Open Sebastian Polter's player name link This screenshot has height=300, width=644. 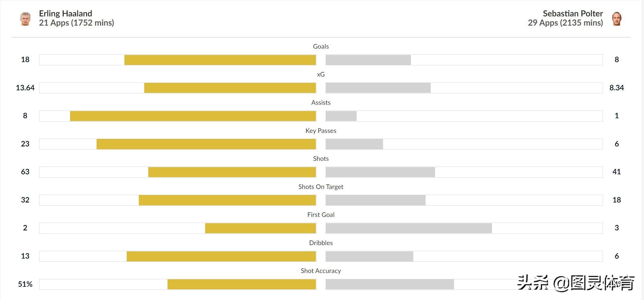pyautogui.click(x=573, y=14)
